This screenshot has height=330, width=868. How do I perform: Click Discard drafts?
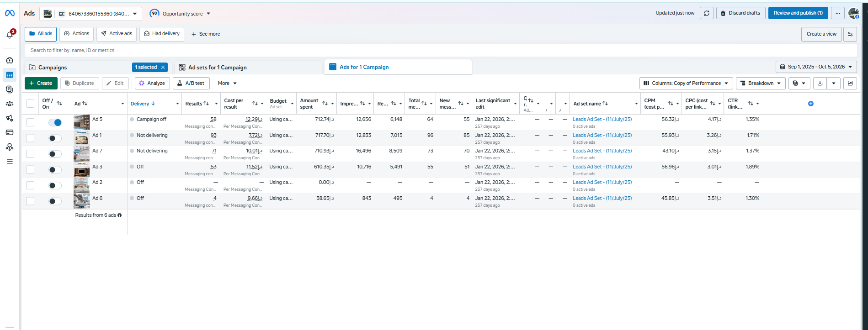pyautogui.click(x=740, y=13)
